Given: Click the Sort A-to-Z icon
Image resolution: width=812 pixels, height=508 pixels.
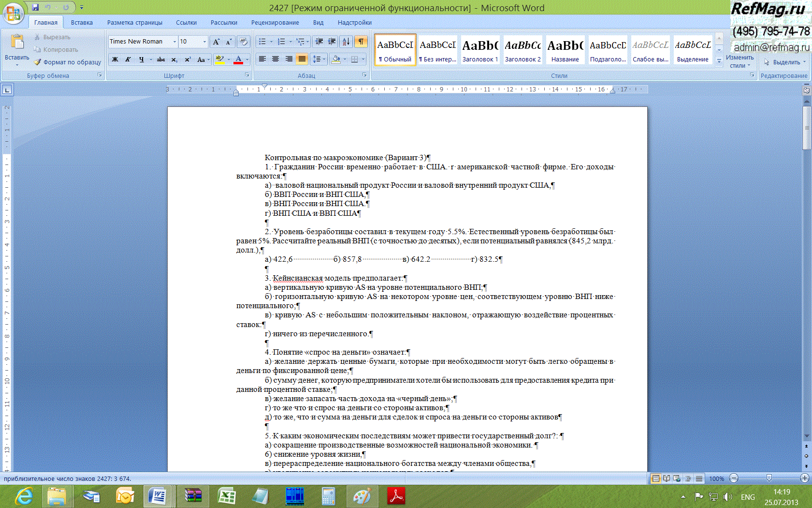Looking at the screenshot, I should 346,42.
